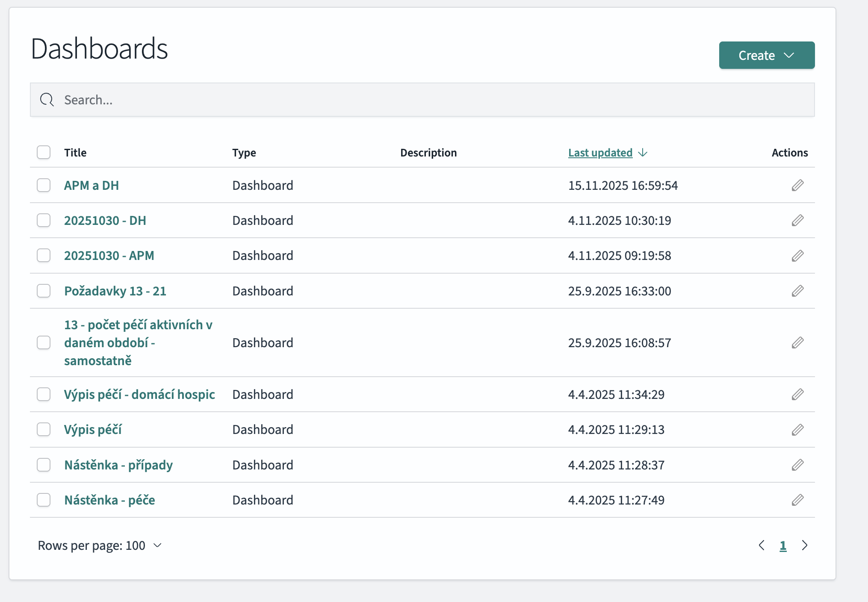868x602 pixels.
Task: Toggle the select-all checkbox in header
Action: (44, 152)
